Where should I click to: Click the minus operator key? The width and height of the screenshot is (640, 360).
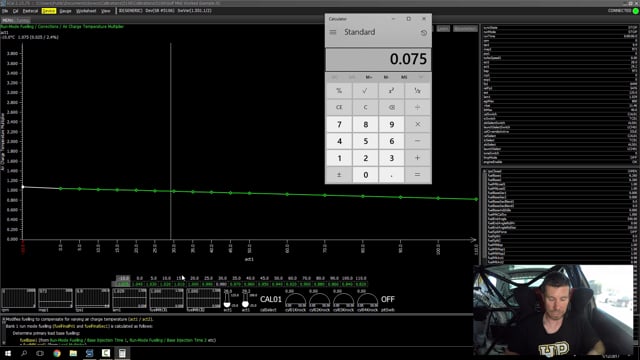click(x=417, y=141)
